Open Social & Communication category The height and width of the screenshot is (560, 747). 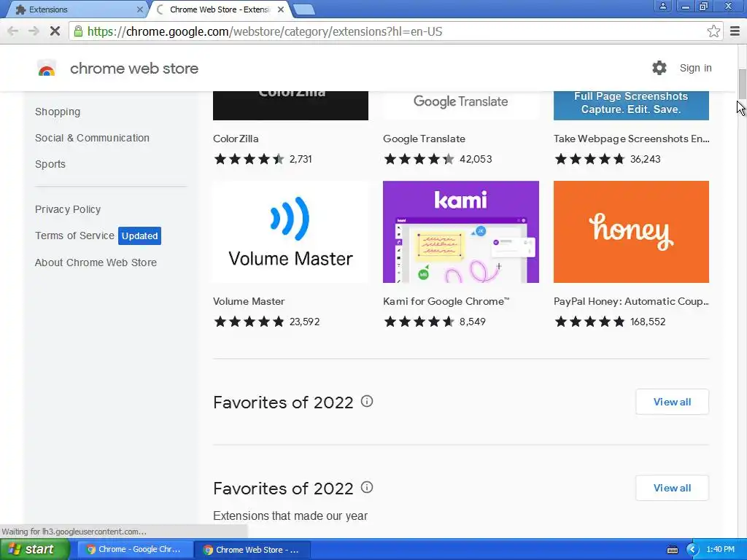(92, 138)
